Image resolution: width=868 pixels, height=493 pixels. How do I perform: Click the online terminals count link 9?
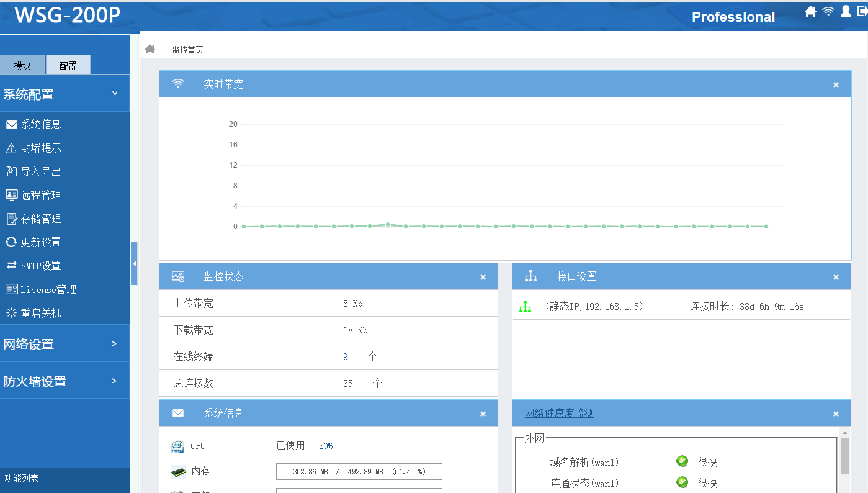[x=346, y=357]
